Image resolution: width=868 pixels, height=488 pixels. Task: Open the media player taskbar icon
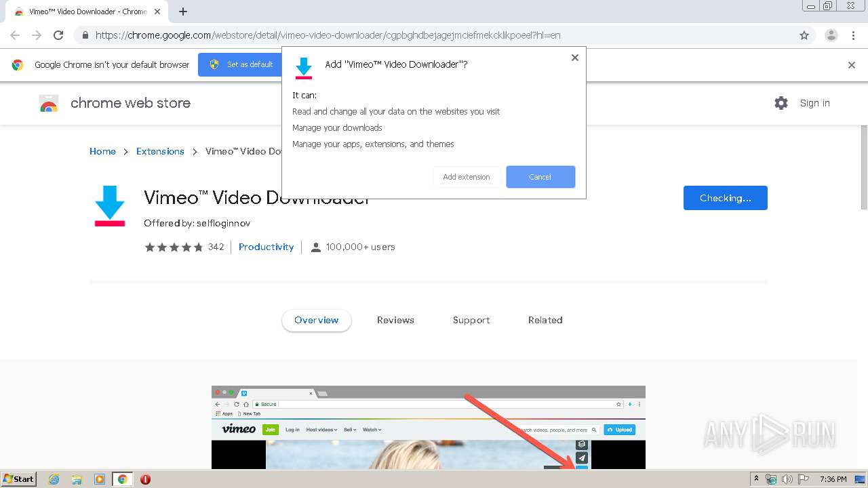click(100, 479)
